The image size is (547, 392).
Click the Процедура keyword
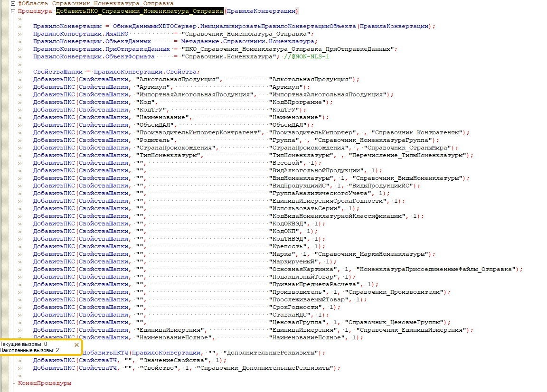35,11
